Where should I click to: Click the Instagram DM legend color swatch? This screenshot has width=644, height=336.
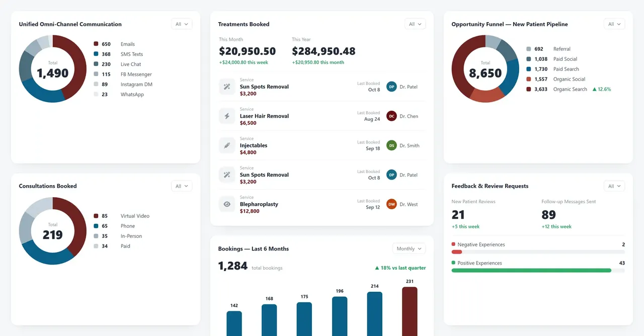point(96,84)
